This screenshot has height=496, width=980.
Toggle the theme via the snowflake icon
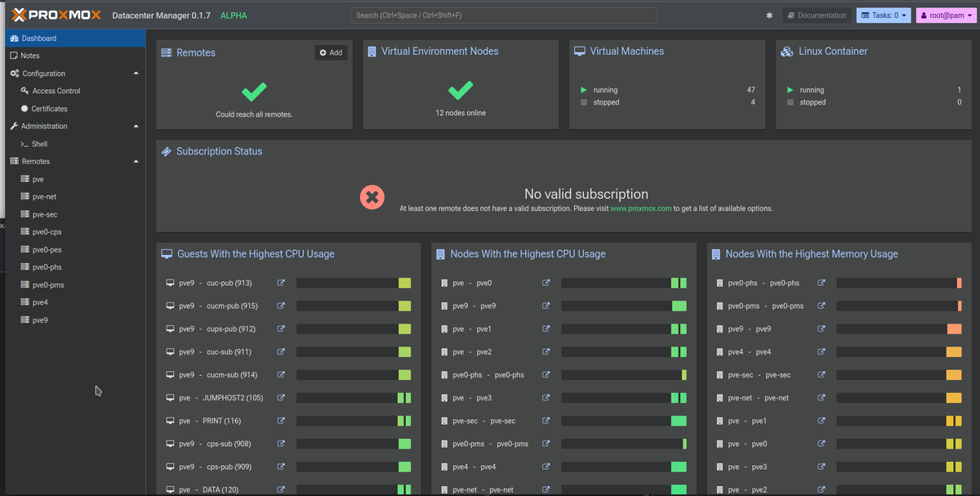point(768,15)
